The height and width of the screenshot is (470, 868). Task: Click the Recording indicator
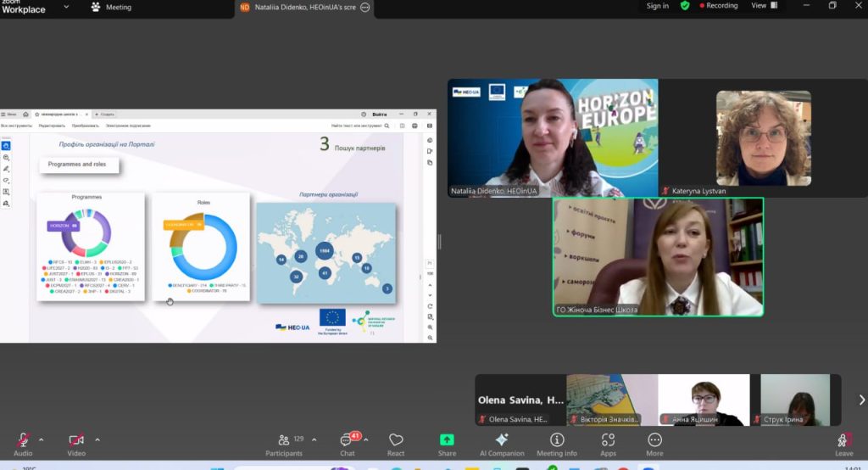719,6
